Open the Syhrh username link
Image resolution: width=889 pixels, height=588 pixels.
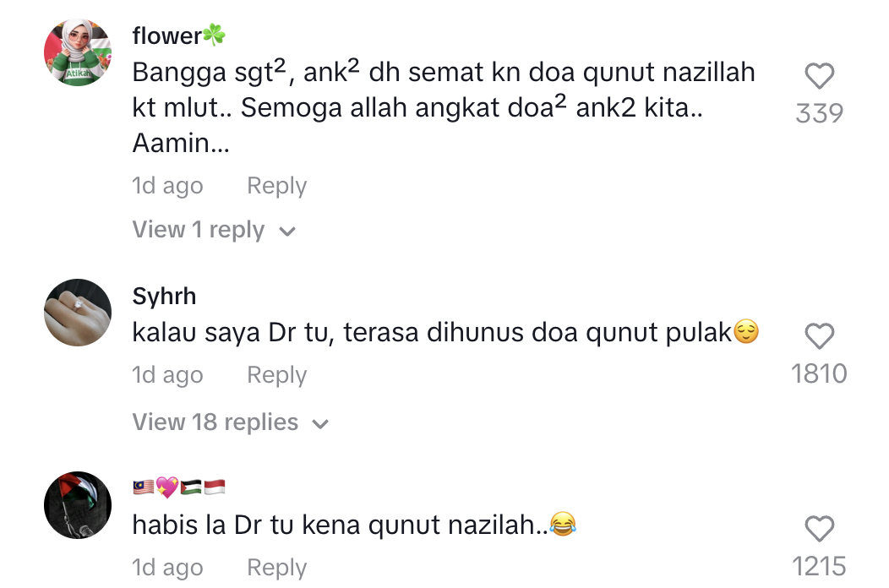(164, 297)
